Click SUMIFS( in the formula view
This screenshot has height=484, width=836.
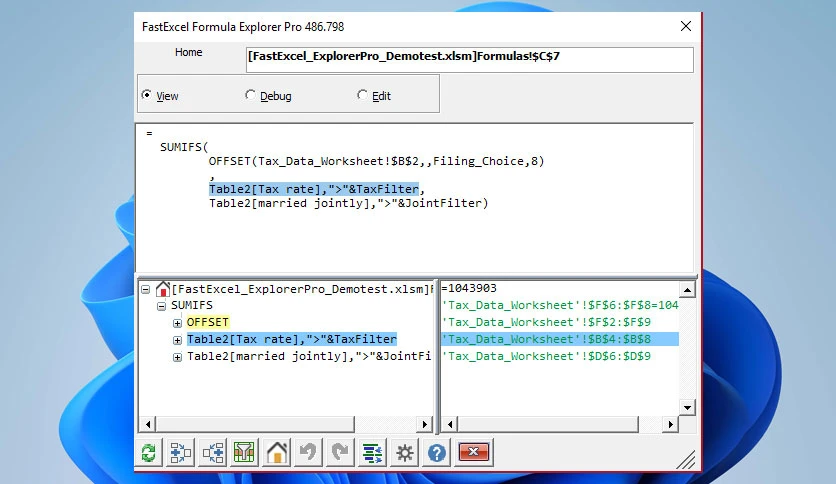[x=184, y=147]
